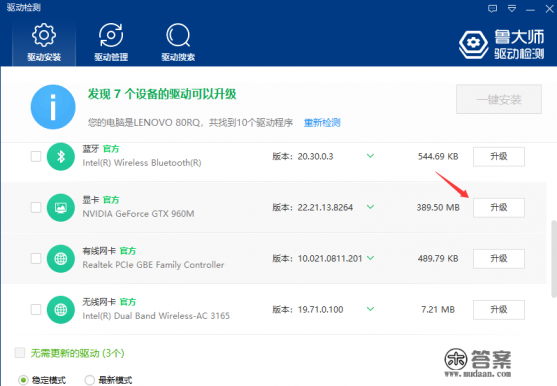Click the text Intel(R) Dual Band Wireless-AC 3165
Image resolution: width=557 pixels, height=386 pixels.
156,316
